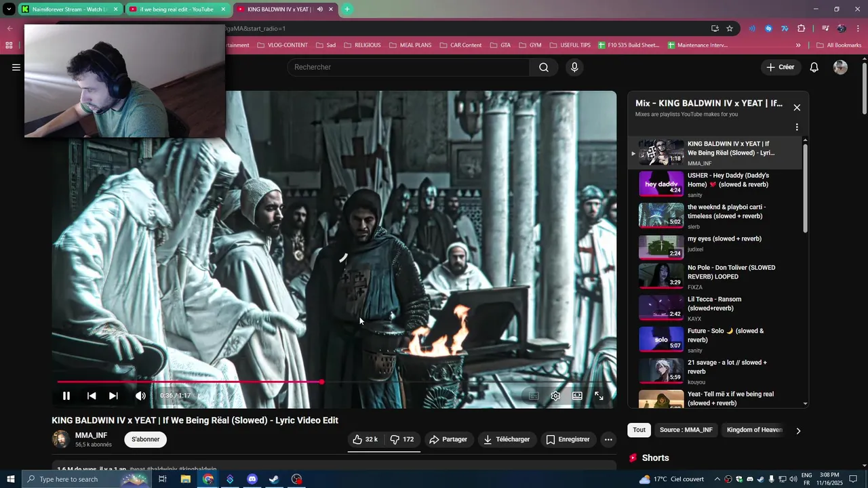Play the weeknd timeless slowed reverb

pyautogui.click(x=715, y=216)
